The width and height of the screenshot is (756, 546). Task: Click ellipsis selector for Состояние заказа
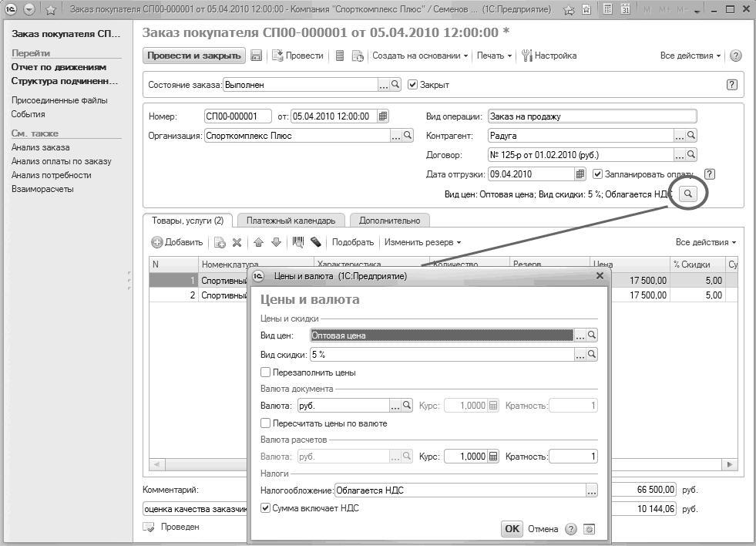click(384, 84)
